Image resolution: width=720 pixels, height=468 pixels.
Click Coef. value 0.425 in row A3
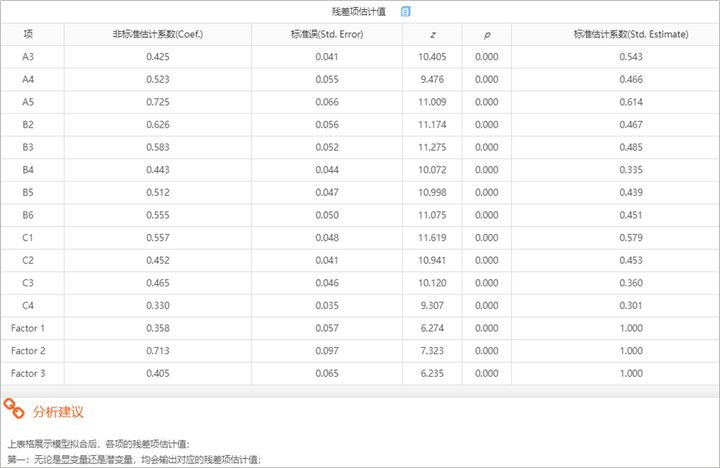click(x=158, y=56)
